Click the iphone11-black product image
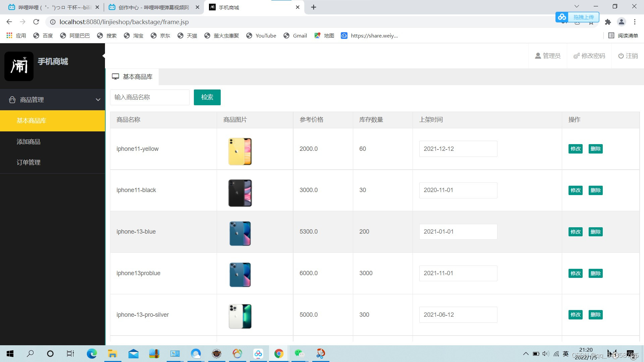This screenshot has width=644, height=362. pos(240,193)
